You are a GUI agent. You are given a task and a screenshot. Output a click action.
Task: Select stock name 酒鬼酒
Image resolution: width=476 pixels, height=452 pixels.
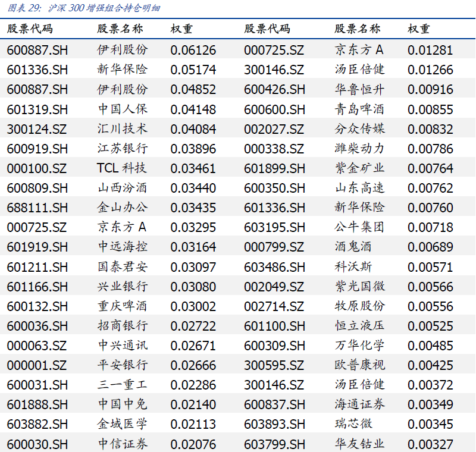point(353,246)
